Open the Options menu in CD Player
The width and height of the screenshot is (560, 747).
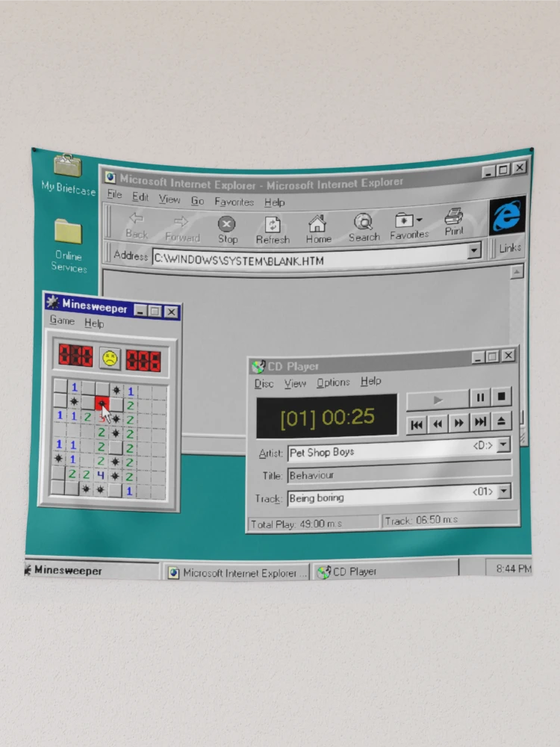coord(333,382)
